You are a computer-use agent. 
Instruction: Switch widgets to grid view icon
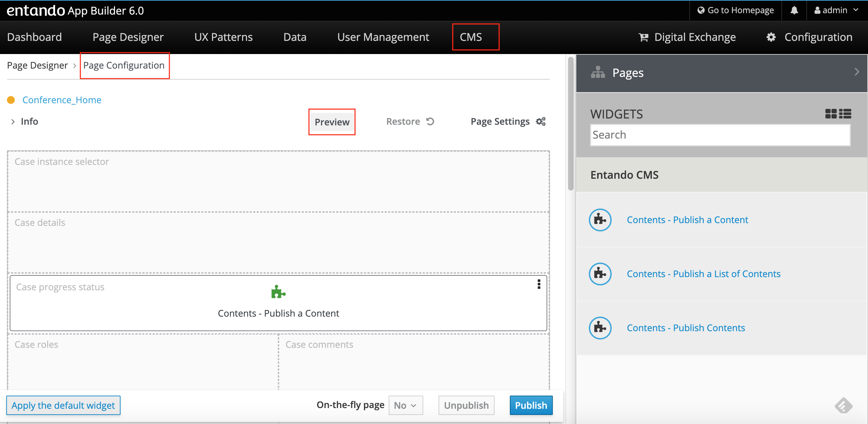point(831,114)
